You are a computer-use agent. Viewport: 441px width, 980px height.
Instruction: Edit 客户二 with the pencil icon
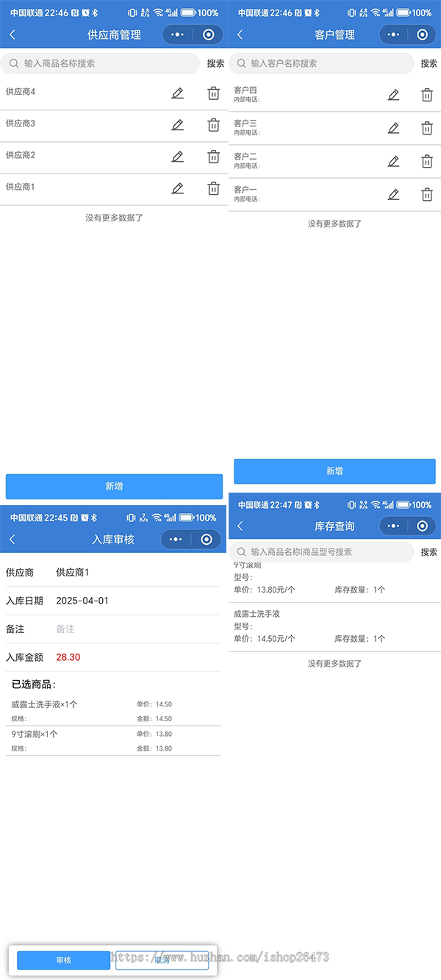pyautogui.click(x=393, y=161)
